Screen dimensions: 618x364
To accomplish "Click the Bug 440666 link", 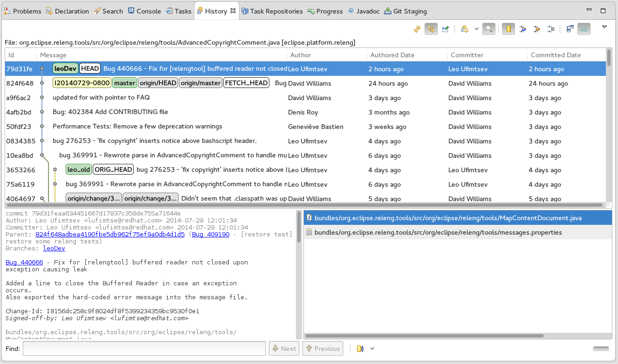I will (x=24, y=263).
